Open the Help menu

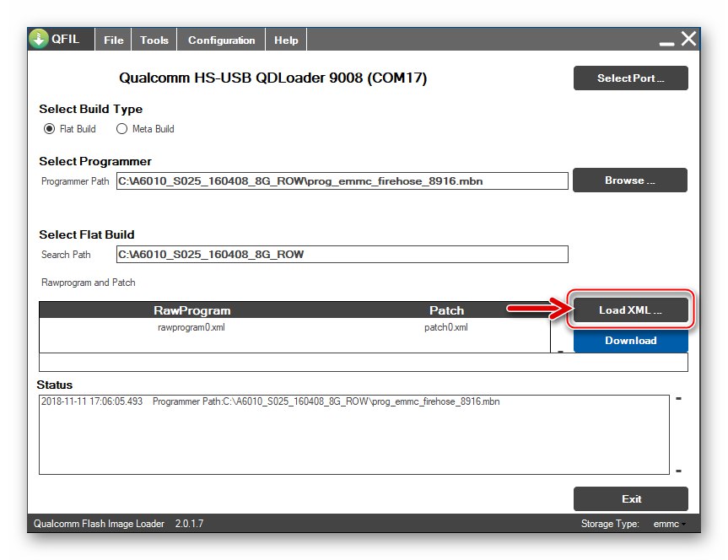click(x=286, y=40)
